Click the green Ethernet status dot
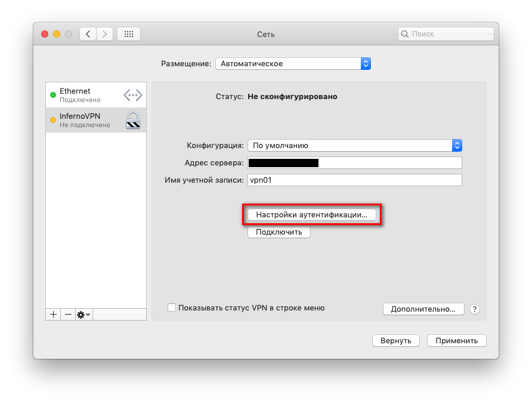 [53, 95]
